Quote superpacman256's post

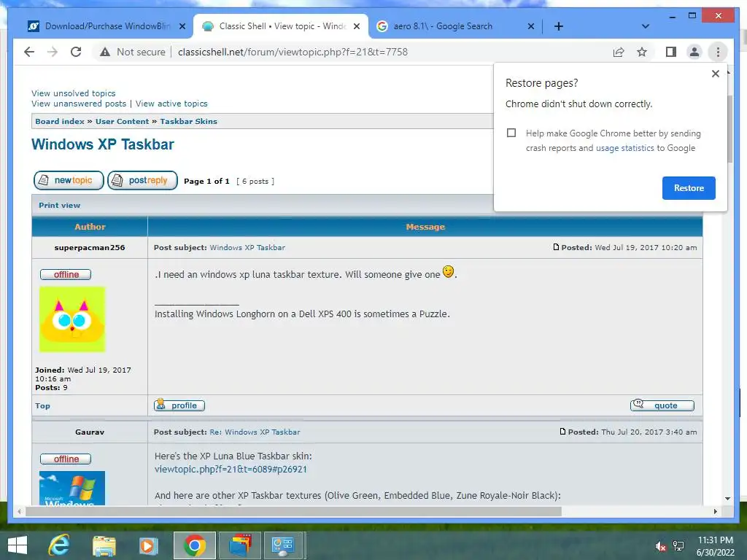662,405
